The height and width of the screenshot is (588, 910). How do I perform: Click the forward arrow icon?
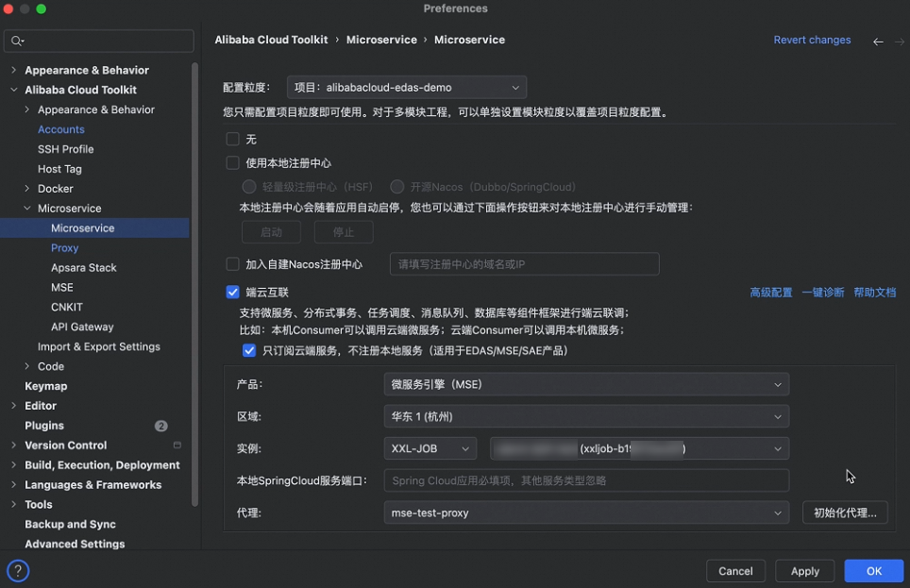(899, 42)
